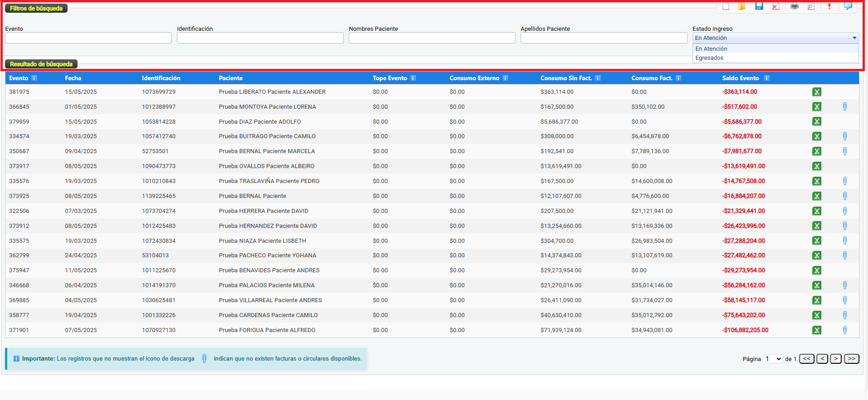868x400 pixels.
Task: Export event 366845 to Excel
Action: pos(817,107)
